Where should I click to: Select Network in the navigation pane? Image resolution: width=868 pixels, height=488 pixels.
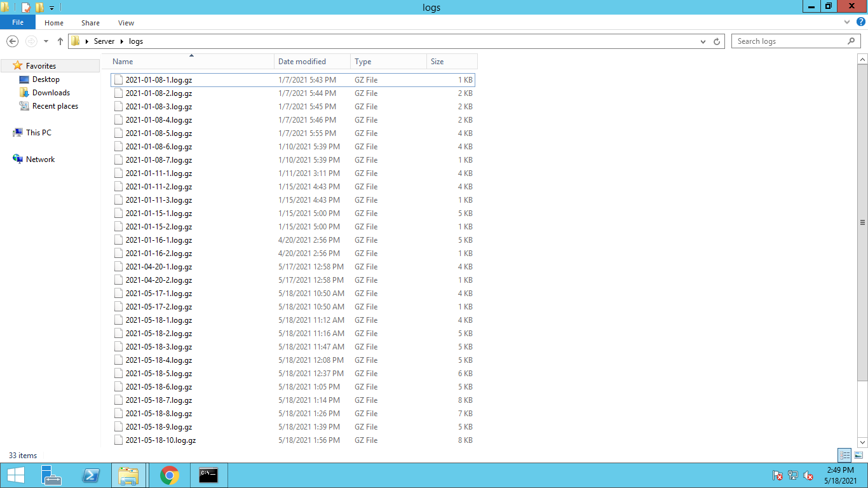40,159
